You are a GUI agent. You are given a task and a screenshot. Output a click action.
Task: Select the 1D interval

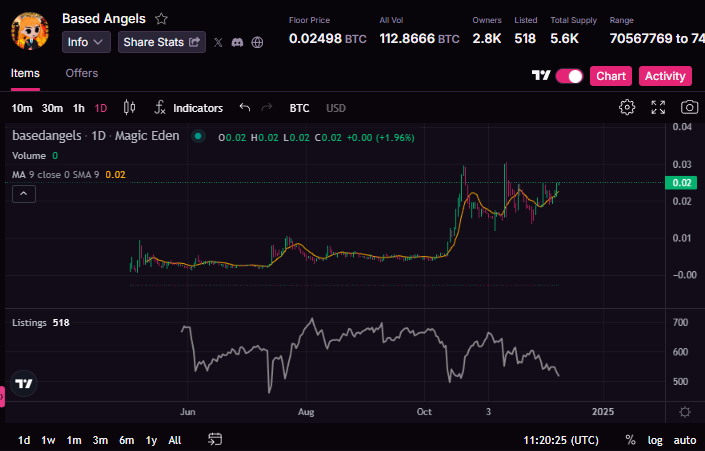pyautogui.click(x=101, y=108)
